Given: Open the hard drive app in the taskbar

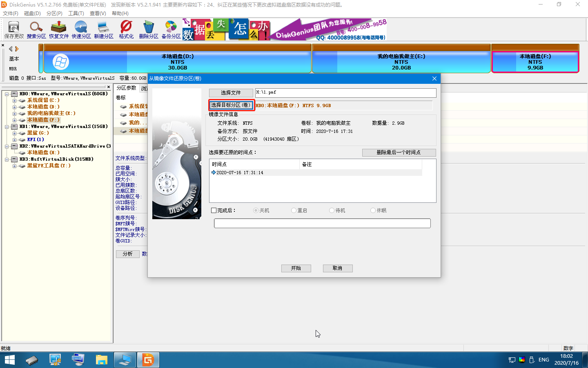Looking at the screenshot, I should [32, 360].
